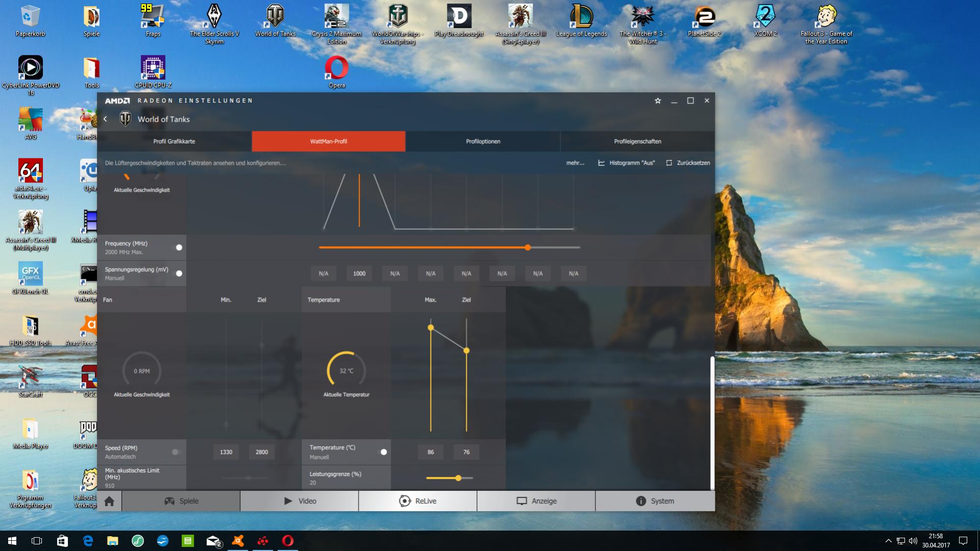Click the Histogramm "Aus" chart icon
The image size is (980, 551).
[601, 163]
